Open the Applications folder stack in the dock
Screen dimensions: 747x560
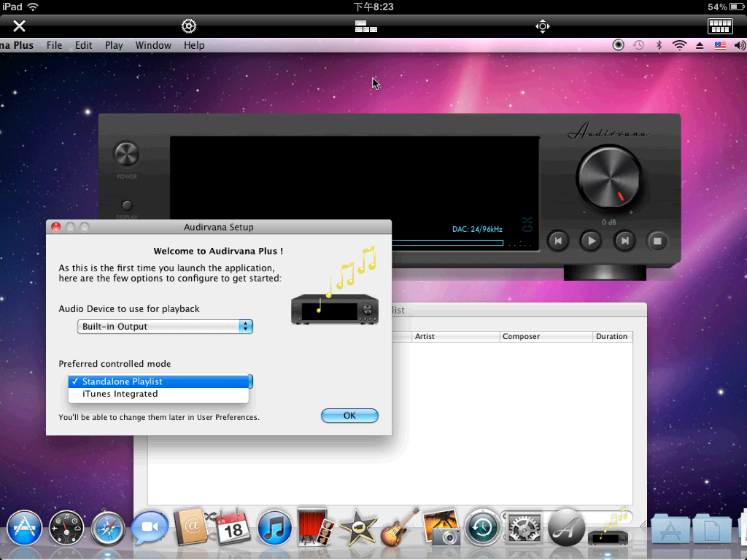click(x=670, y=528)
